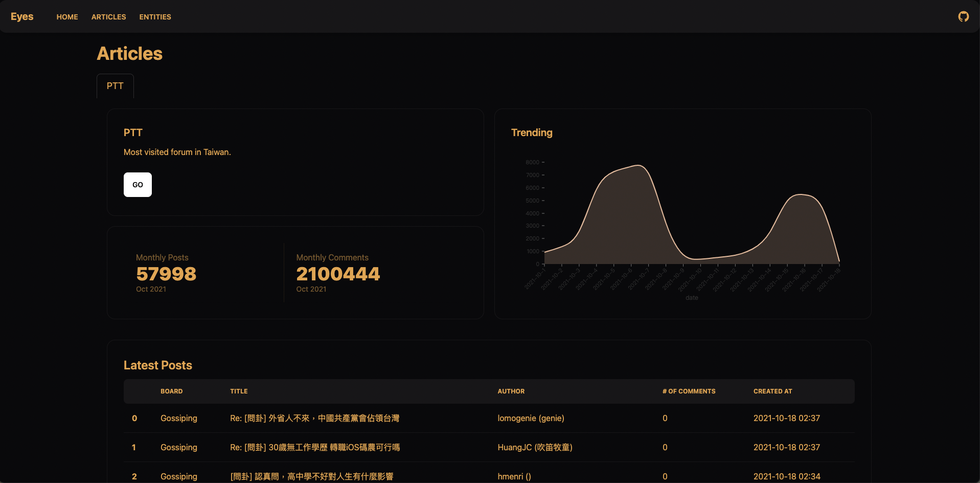Click created time of HuangJC's post
980x483 pixels.
coord(786,447)
